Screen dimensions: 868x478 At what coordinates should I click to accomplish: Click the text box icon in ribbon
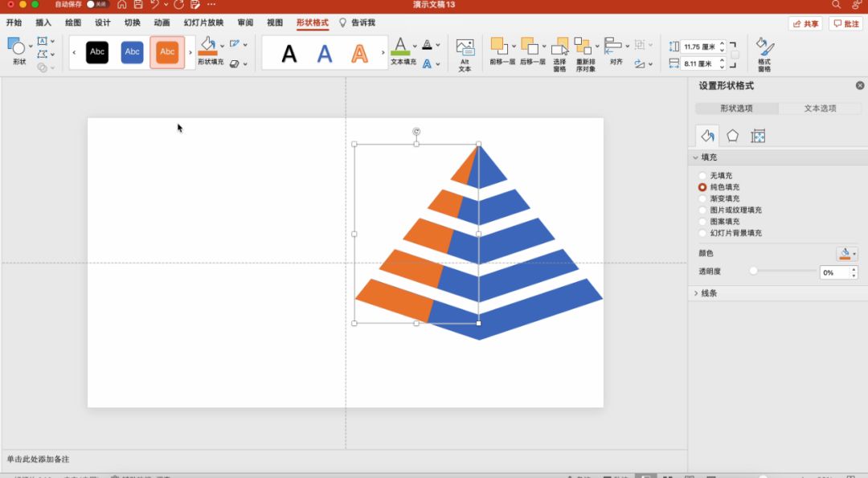42,41
